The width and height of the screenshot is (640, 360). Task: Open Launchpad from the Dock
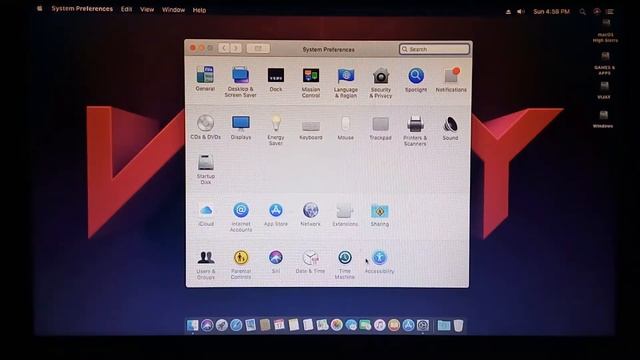222,325
